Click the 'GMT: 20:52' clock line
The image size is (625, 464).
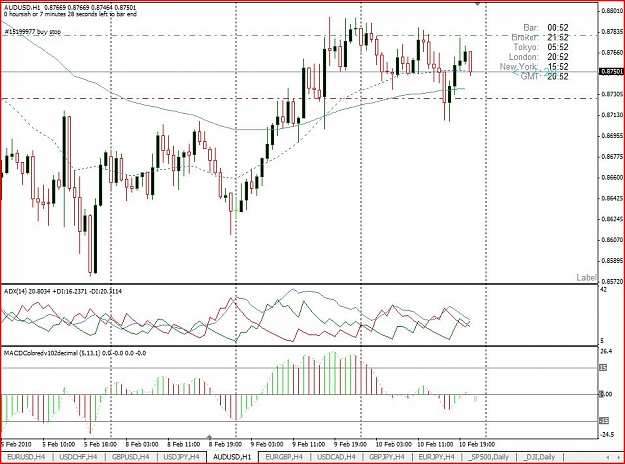click(544, 76)
